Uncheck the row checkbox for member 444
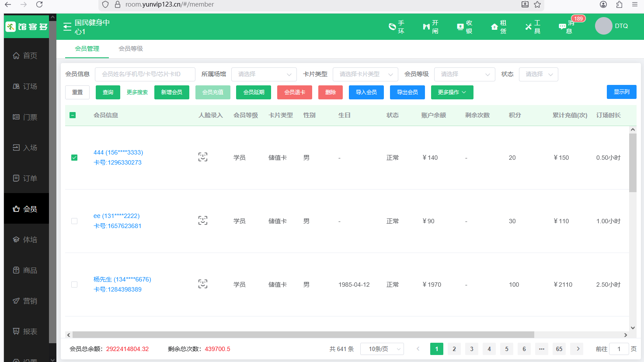644x362 pixels. pyautogui.click(x=74, y=157)
